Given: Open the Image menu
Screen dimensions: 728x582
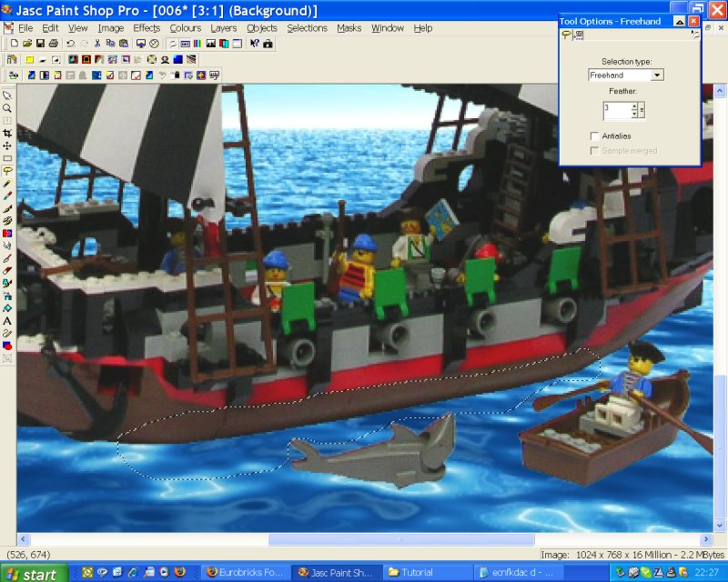Looking at the screenshot, I should coord(111,28).
